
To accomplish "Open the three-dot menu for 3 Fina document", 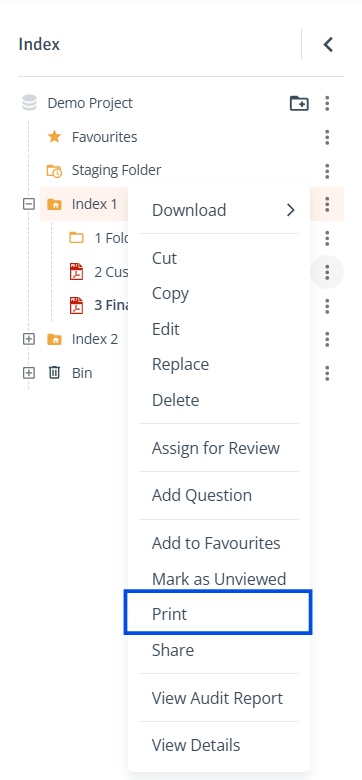I will point(327,306).
